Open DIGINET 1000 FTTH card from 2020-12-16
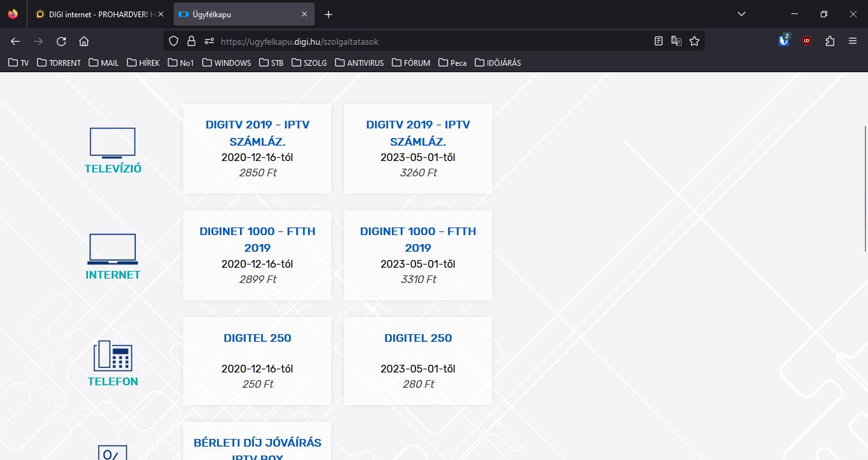The width and height of the screenshot is (868, 460). (x=257, y=255)
